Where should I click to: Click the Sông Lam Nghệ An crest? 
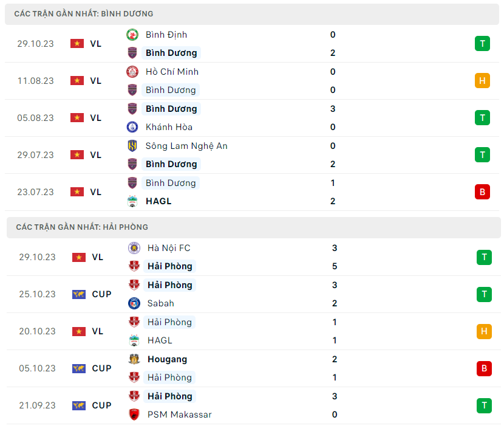coord(132,146)
